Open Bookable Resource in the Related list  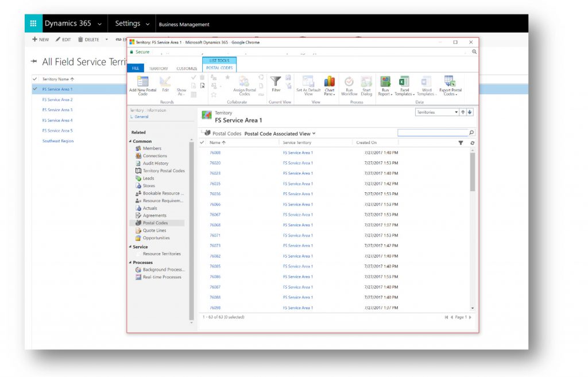click(x=163, y=193)
